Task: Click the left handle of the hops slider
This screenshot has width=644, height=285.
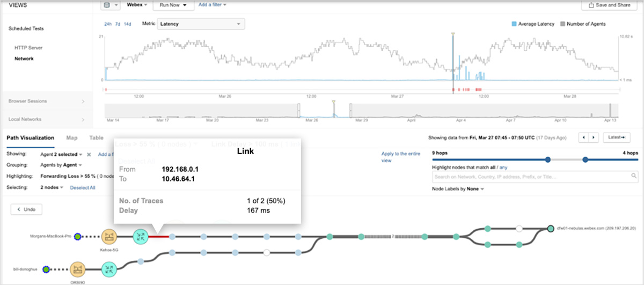Action: point(547,159)
